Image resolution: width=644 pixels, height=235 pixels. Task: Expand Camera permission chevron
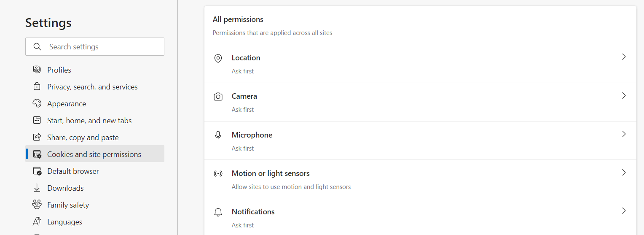[624, 96]
